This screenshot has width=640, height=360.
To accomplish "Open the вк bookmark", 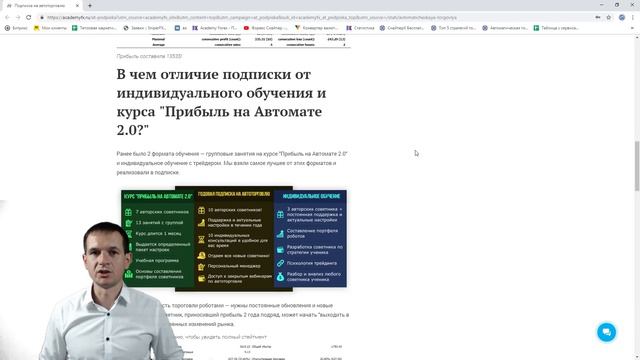I will coord(181,28).
